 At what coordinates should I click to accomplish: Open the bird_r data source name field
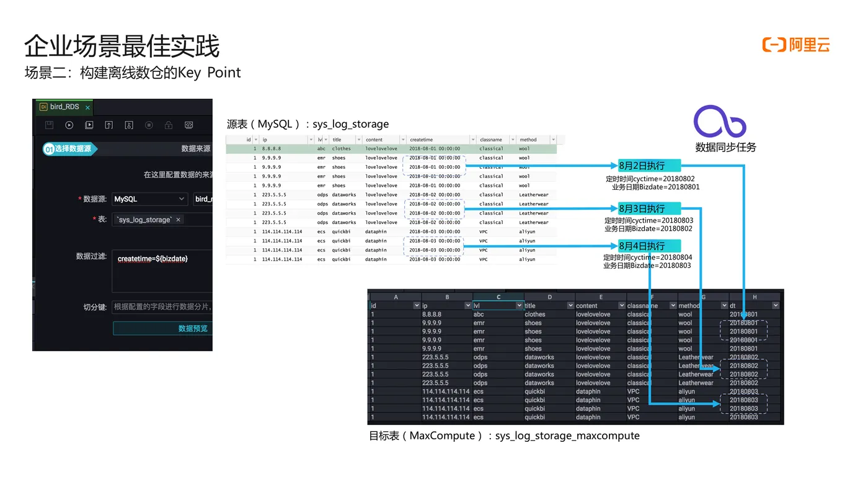[203, 199]
